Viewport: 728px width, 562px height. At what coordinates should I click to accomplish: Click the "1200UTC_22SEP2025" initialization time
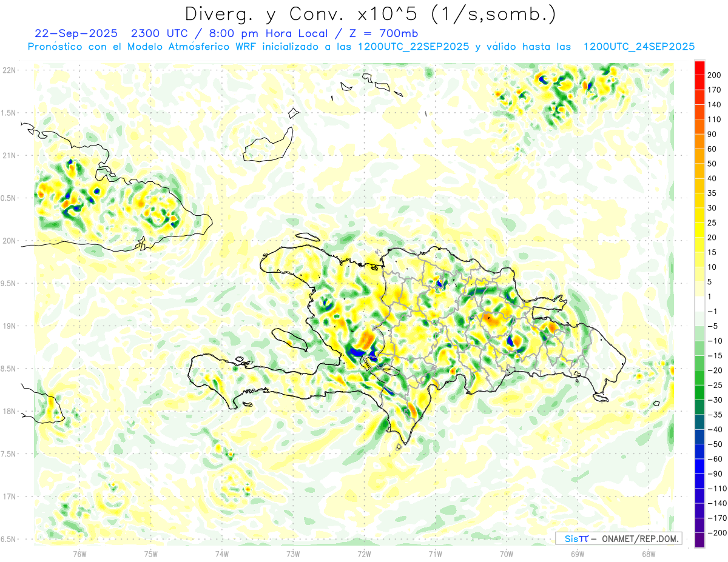pyautogui.click(x=413, y=47)
